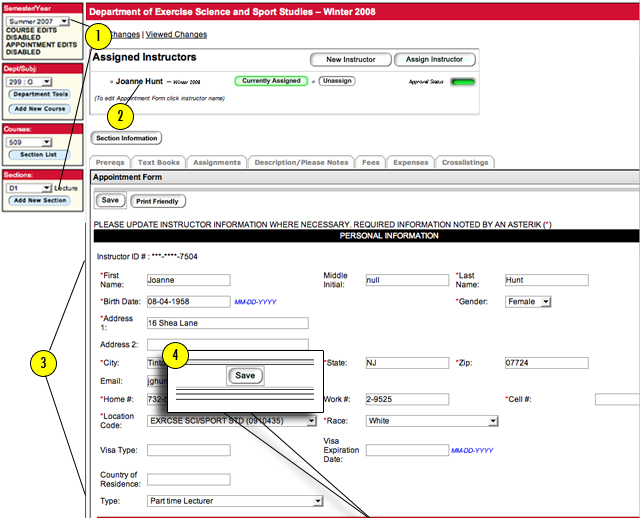Click the Zip field containing 07724
640x518 pixels.
pos(547,363)
